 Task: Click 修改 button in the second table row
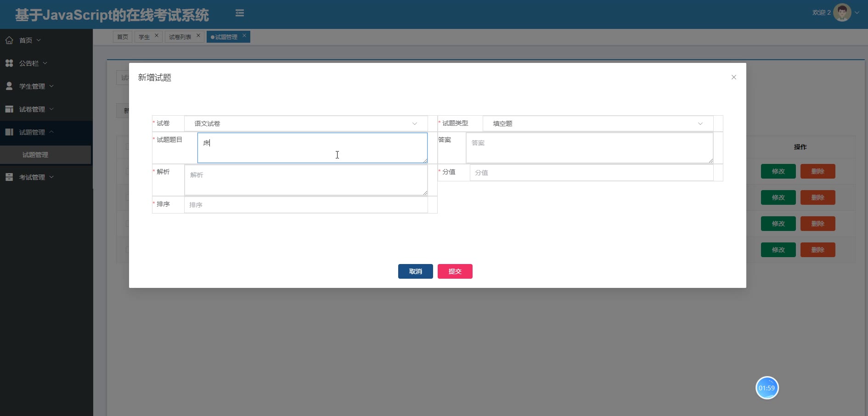[x=778, y=197]
